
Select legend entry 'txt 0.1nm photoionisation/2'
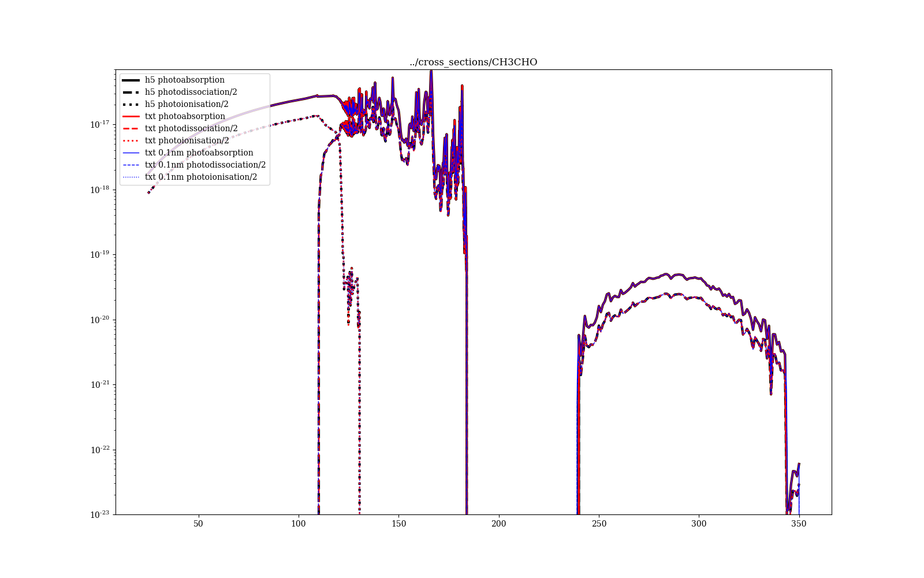click(x=201, y=177)
